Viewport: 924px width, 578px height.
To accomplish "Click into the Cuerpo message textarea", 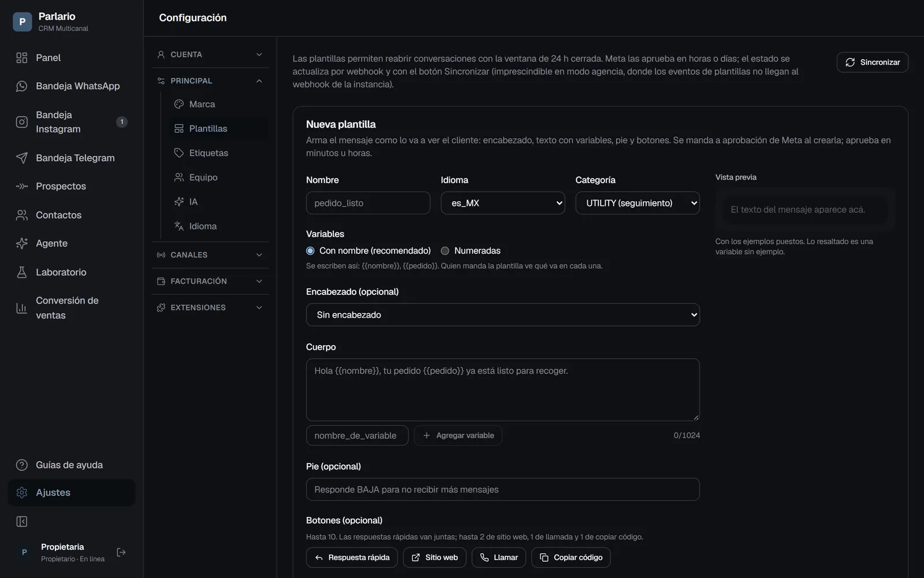I will (503, 390).
